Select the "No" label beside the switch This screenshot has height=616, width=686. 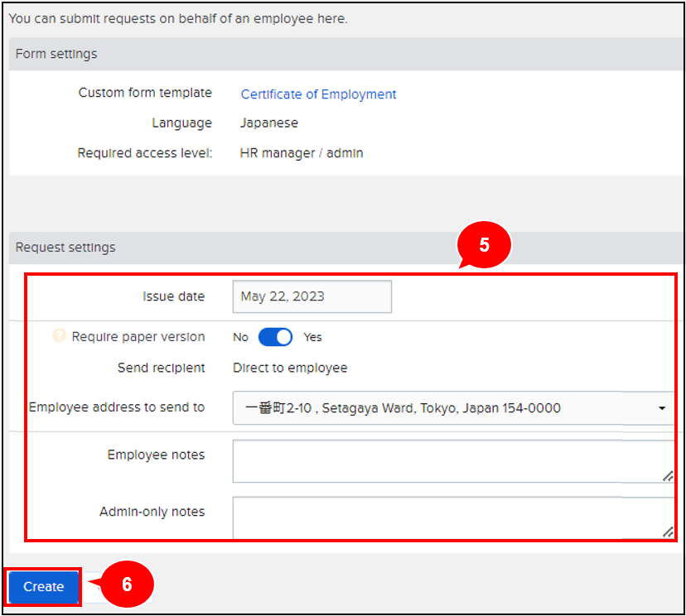tap(240, 337)
